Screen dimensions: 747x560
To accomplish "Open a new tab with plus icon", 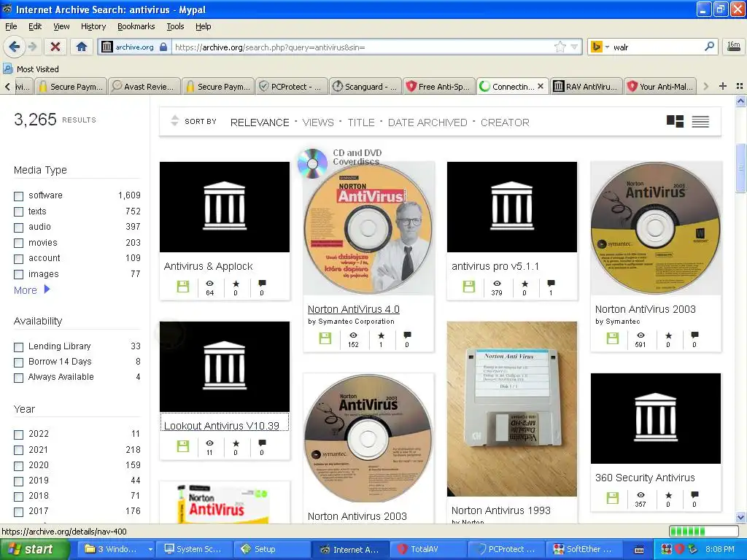I will coord(723,86).
